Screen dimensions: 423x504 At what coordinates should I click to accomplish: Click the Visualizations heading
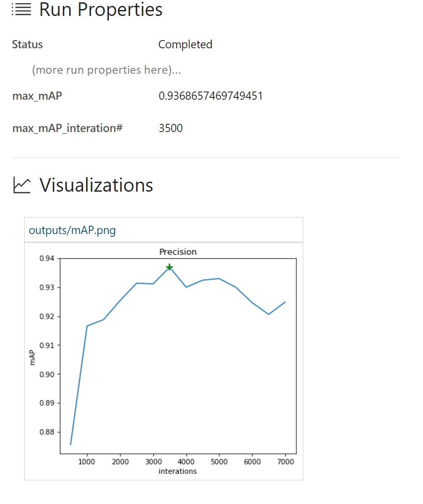(96, 185)
